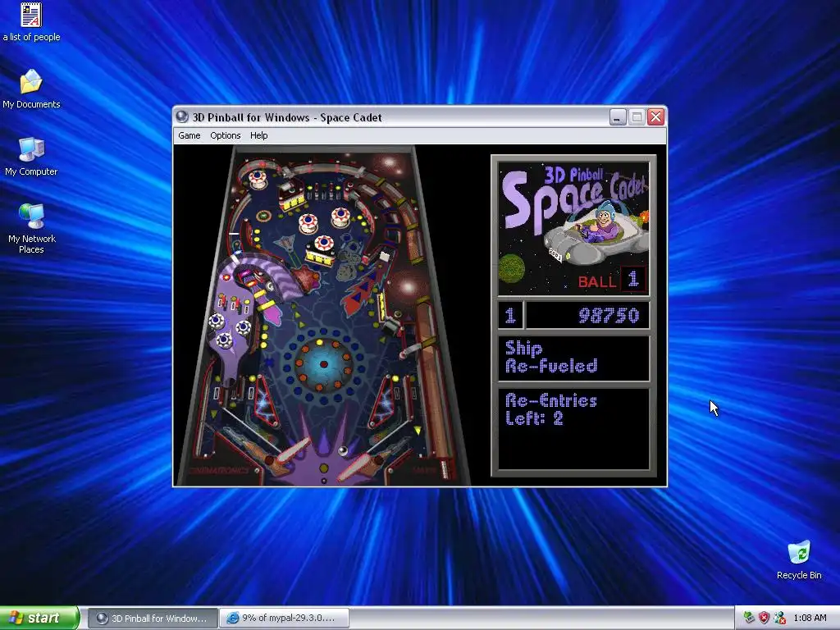Maximize the 3D Pinball window

[x=637, y=116]
